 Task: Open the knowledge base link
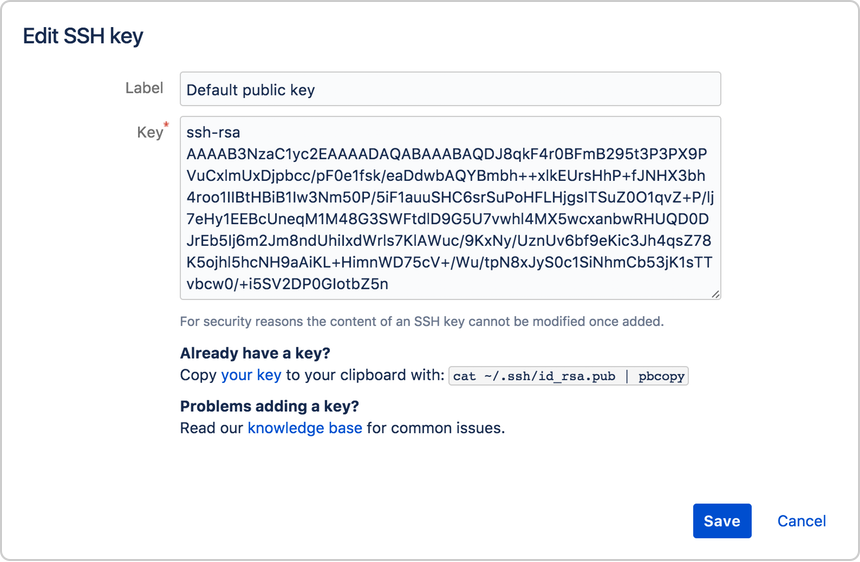tap(305, 428)
